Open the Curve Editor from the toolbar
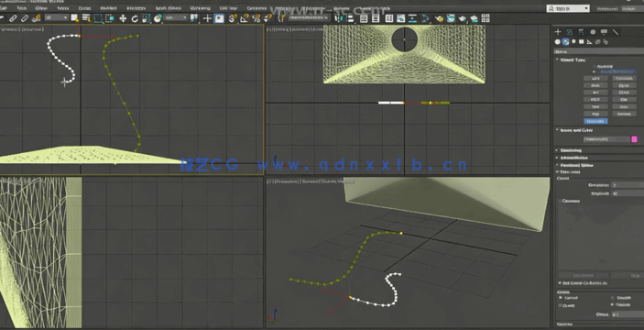Image resolution: width=644 pixels, height=330 pixels. (x=401, y=18)
